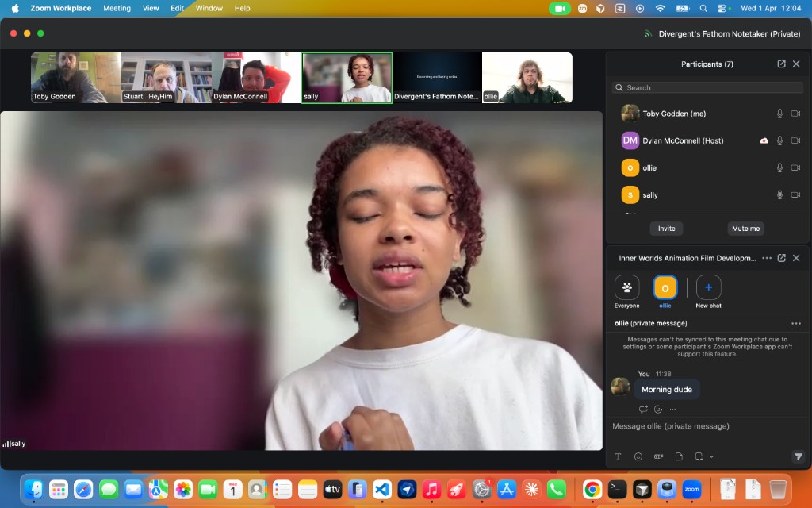Open the emoji picker in chat

[638, 456]
